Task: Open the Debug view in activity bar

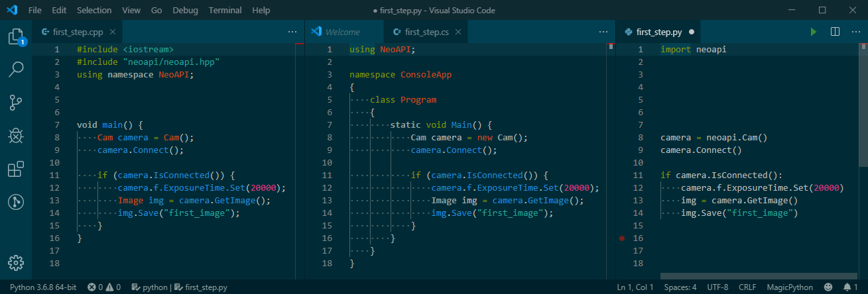Action: click(x=16, y=136)
